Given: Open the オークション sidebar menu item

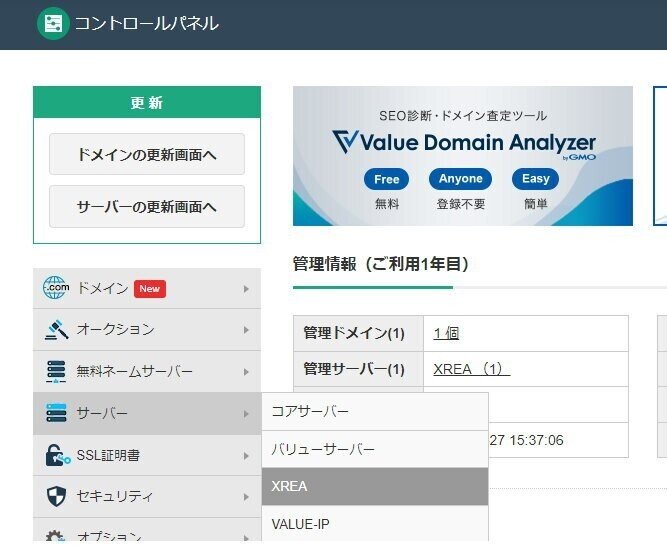Looking at the screenshot, I should point(147,330).
